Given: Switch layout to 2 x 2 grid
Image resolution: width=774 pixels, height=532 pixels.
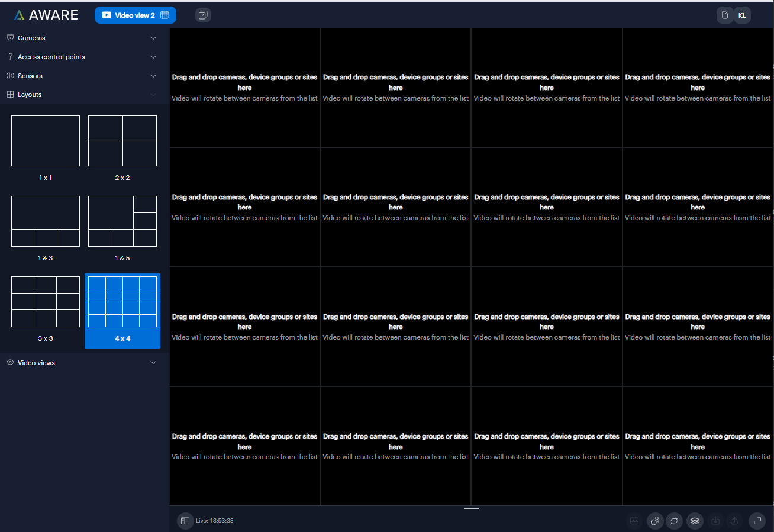Looking at the screenshot, I should tap(122, 141).
